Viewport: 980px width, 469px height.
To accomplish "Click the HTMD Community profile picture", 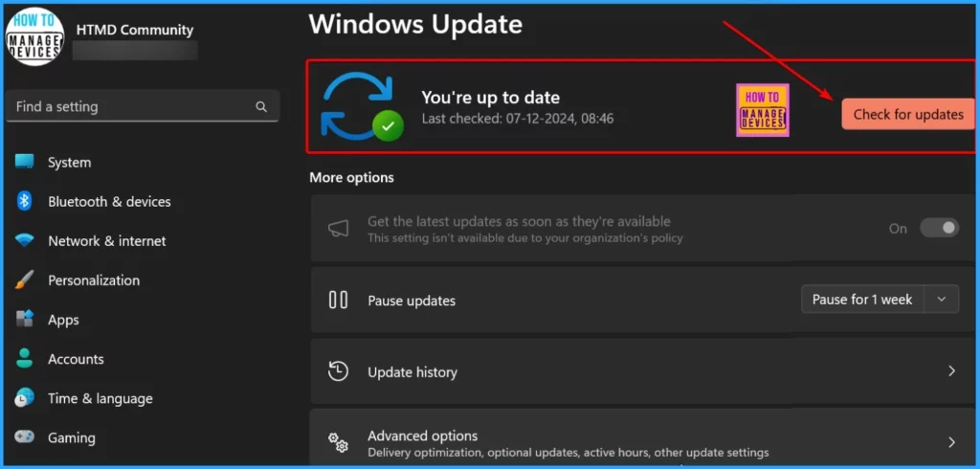I will tap(35, 36).
